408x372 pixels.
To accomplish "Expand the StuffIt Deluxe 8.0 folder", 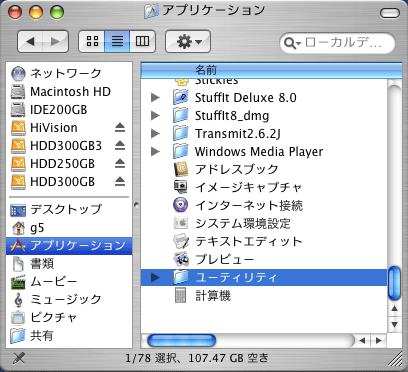I will 155,98.
